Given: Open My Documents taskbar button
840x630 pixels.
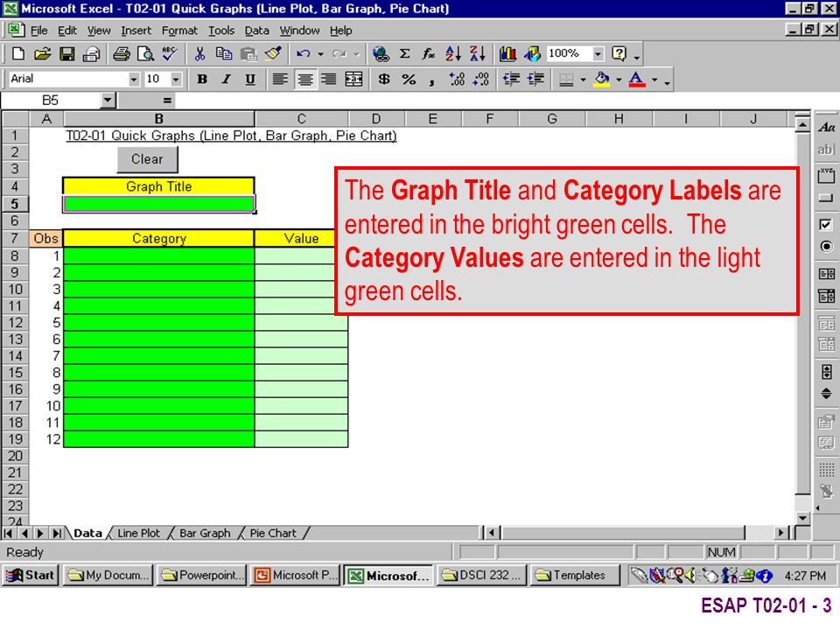Looking at the screenshot, I should point(108,576).
